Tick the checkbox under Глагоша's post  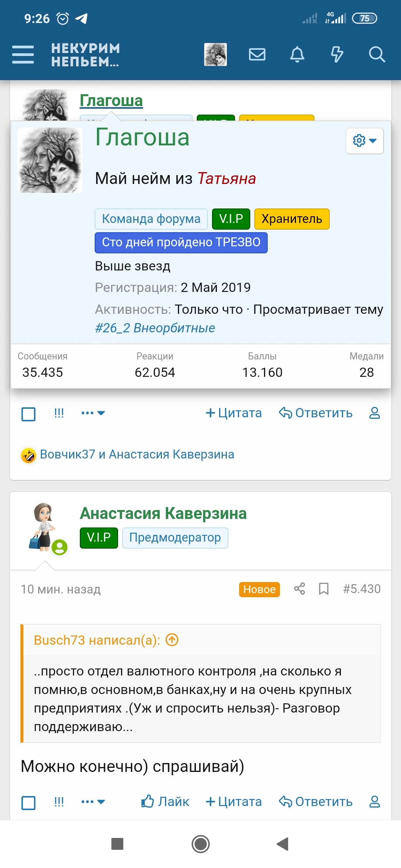[29, 414]
